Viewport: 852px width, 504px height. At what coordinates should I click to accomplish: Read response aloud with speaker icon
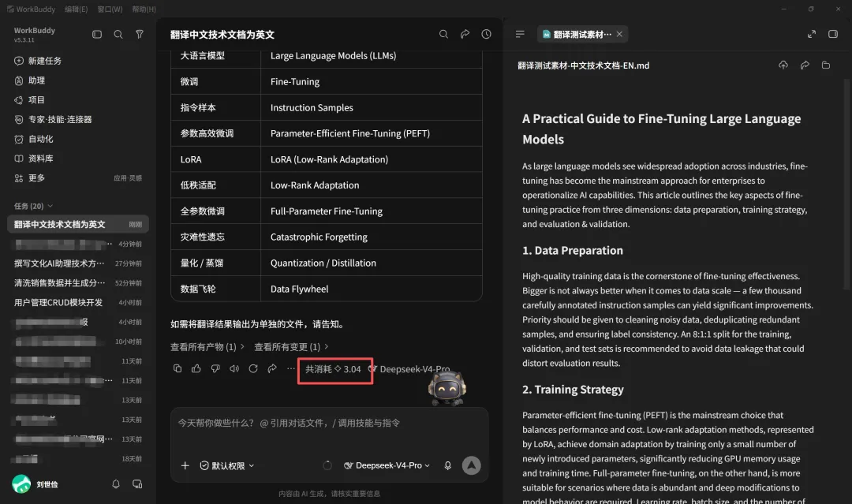click(x=234, y=369)
